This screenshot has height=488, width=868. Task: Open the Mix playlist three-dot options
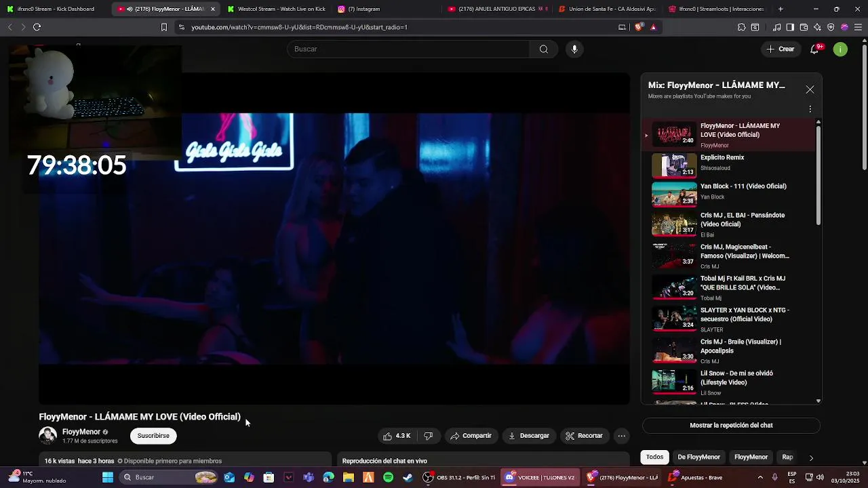pyautogui.click(x=810, y=109)
